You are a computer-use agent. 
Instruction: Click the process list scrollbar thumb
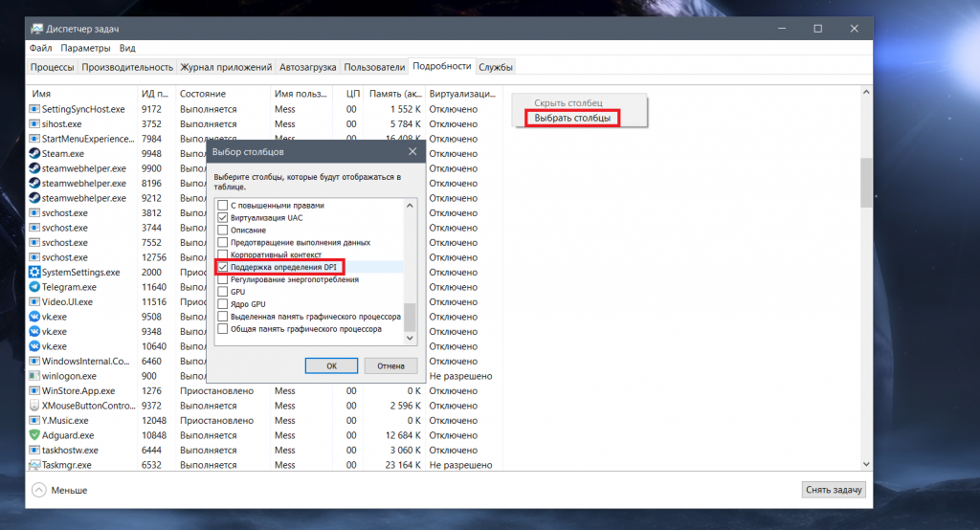tap(866, 183)
